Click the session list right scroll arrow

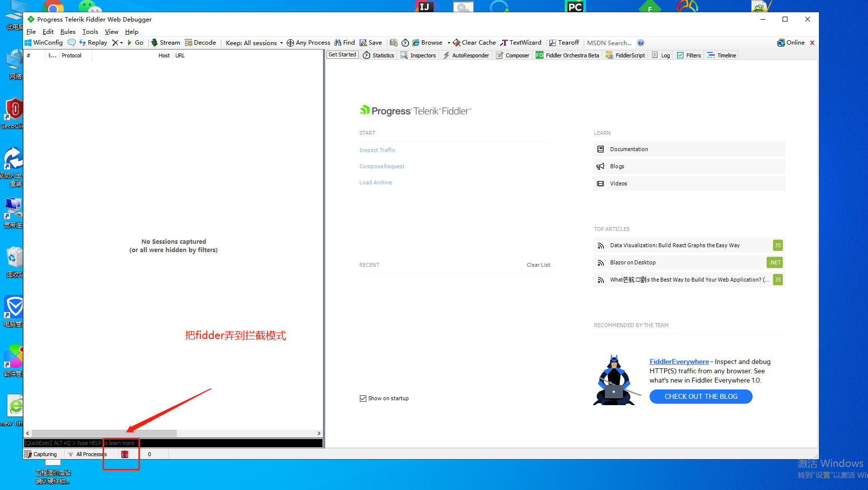319,434
